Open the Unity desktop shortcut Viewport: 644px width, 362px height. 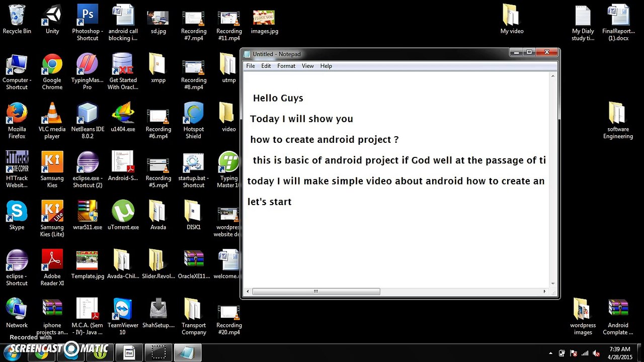(x=52, y=16)
